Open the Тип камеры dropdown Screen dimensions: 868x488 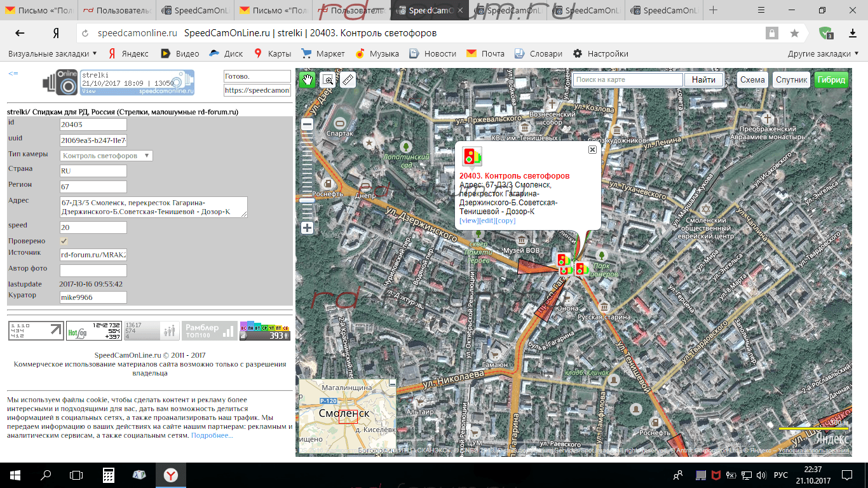point(107,156)
